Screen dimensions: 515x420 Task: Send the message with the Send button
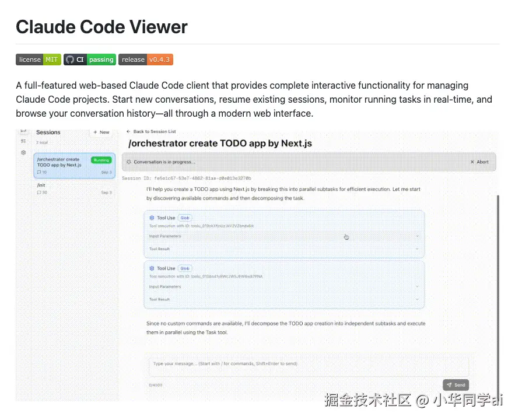tap(456, 385)
